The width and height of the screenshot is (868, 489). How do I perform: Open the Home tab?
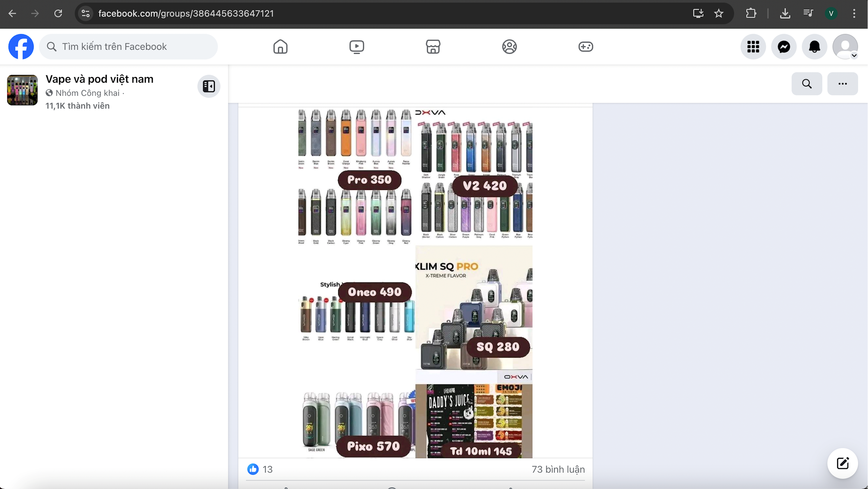pyautogui.click(x=280, y=47)
